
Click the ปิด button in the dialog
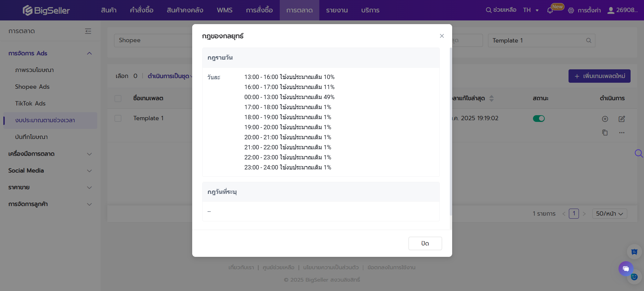click(425, 243)
